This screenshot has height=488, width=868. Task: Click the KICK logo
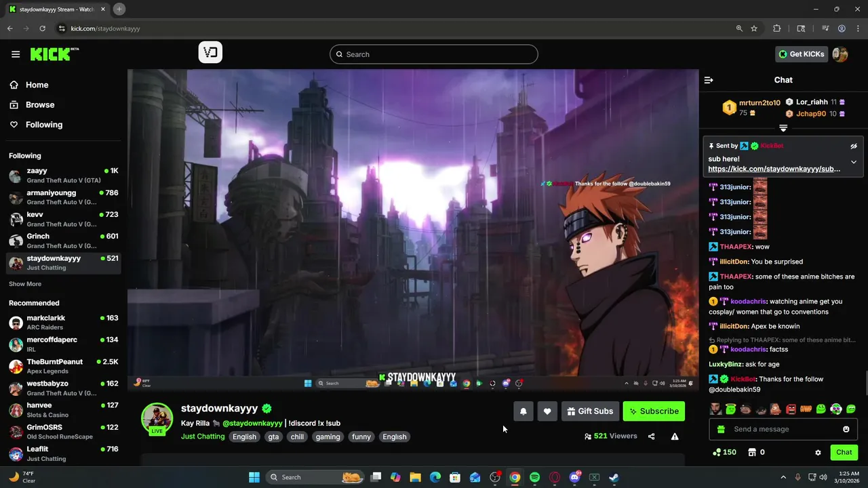click(x=54, y=54)
